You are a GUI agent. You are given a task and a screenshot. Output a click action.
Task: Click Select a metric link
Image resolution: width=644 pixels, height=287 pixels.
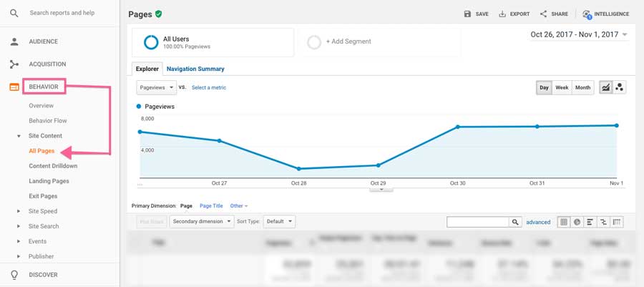pos(209,87)
